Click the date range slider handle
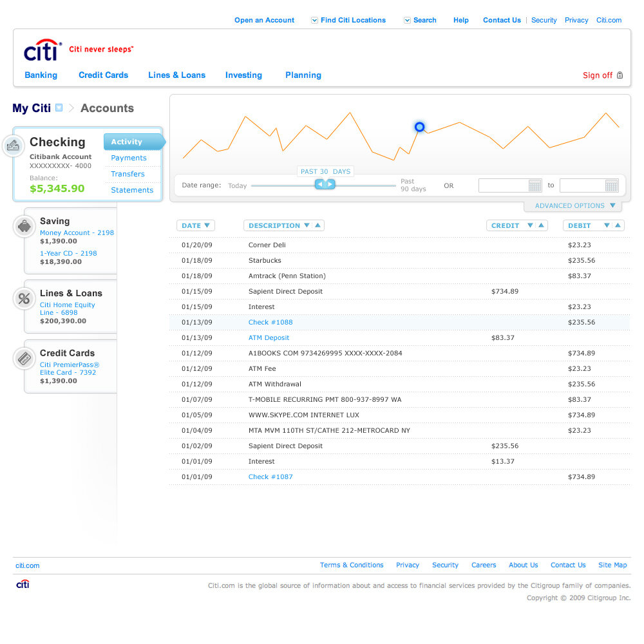 (325, 184)
